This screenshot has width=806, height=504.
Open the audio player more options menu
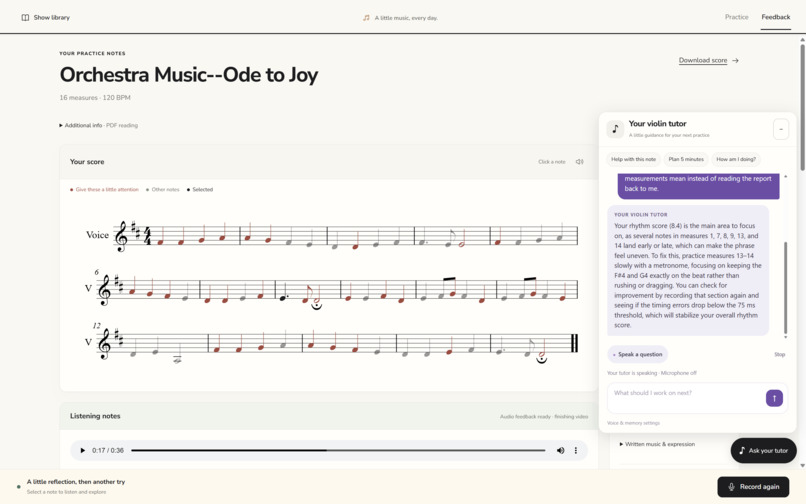click(575, 451)
